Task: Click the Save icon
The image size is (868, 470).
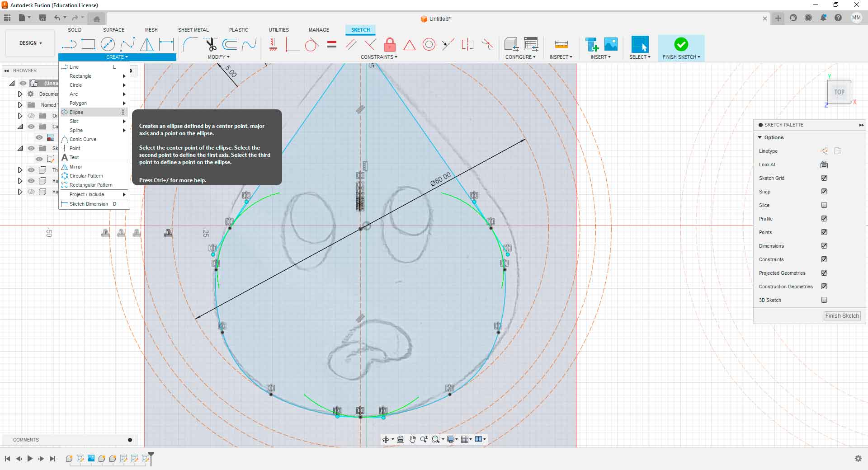Action: tap(42, 18)
